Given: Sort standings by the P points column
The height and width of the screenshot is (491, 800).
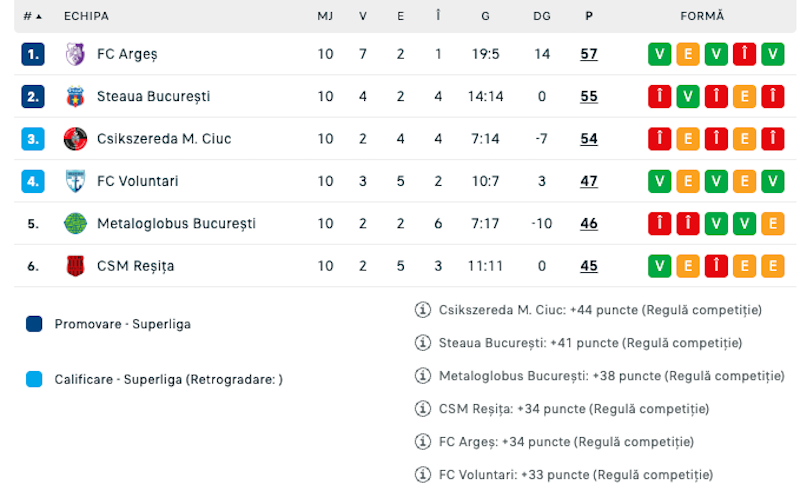Looking at the screenshot, I should point(588,17).
